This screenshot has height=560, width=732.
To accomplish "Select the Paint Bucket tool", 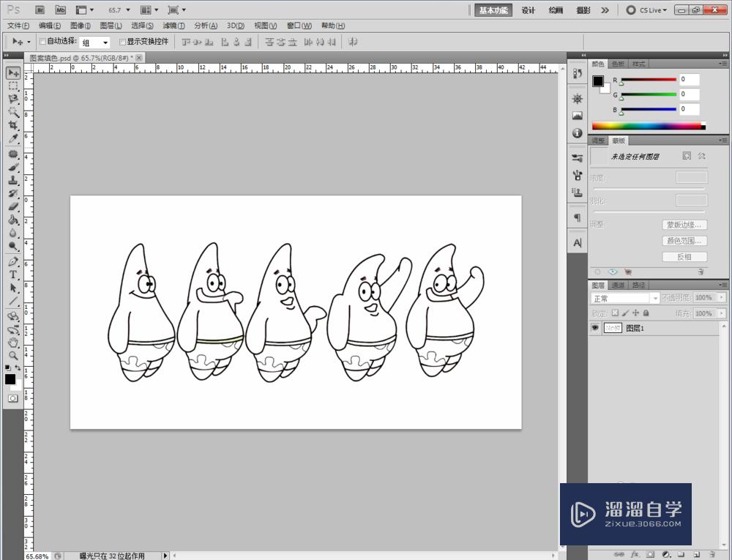I will 13,220.
